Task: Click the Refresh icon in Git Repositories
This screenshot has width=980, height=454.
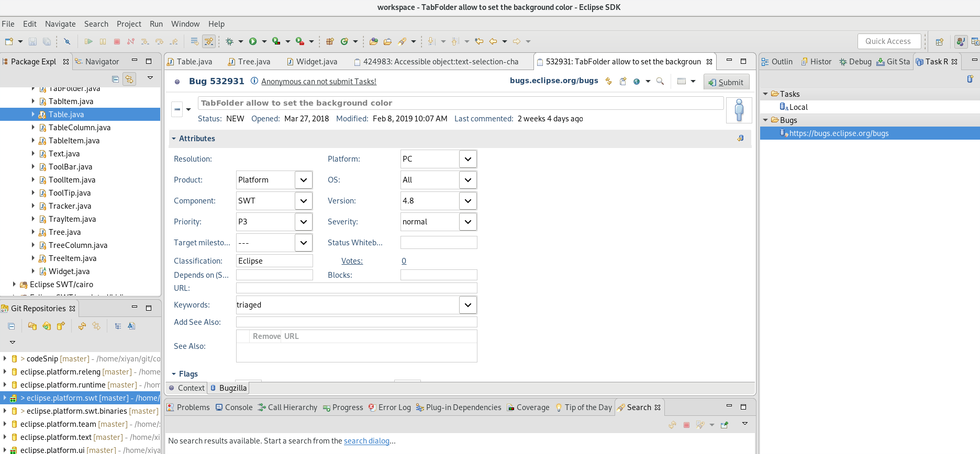Action: point(82,326)
